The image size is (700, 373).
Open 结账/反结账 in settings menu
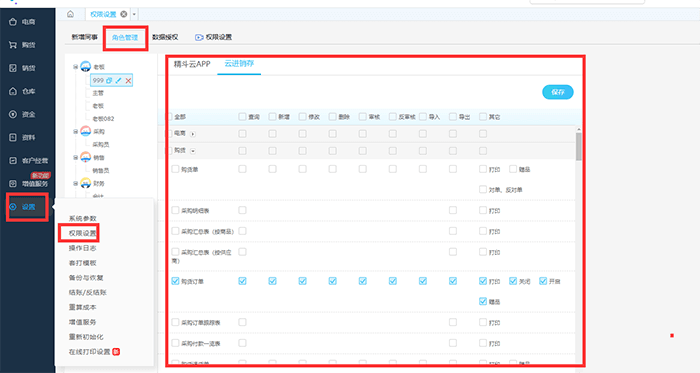88,292
